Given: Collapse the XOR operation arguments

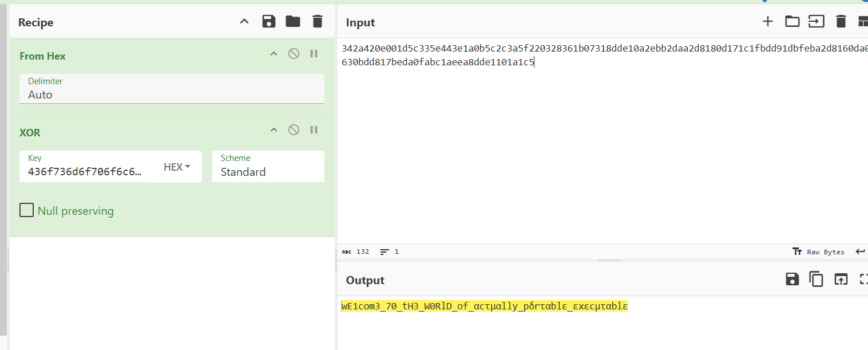Looking at the screenshot, I should click(x=274, y=130).
